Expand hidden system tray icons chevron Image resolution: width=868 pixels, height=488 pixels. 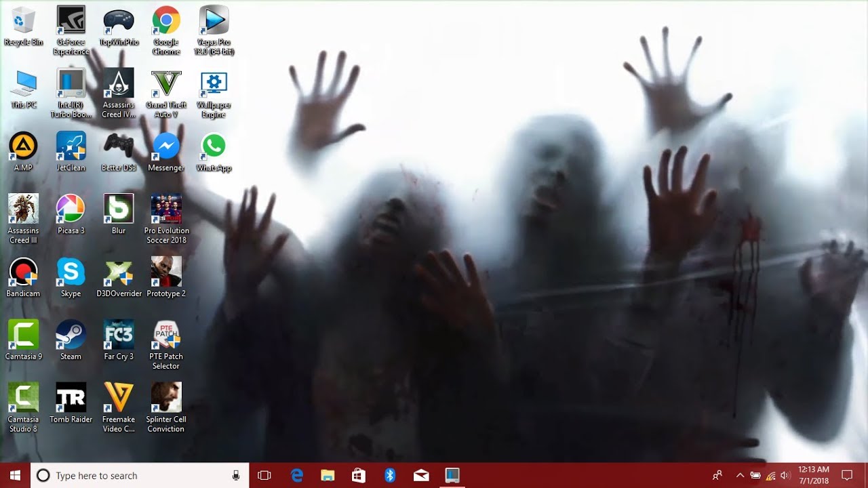[x=740, y=476]
